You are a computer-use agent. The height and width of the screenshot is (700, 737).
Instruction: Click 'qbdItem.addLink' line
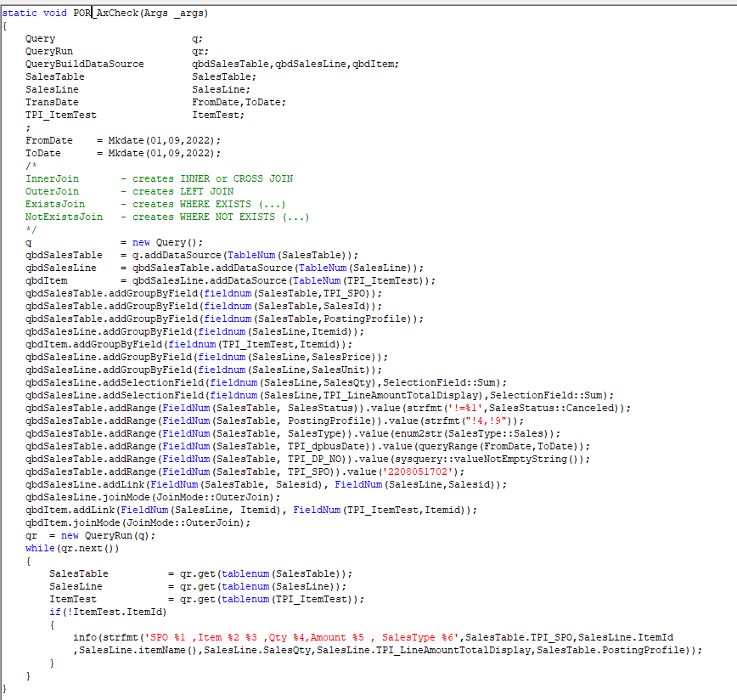[x=251, y=510]
